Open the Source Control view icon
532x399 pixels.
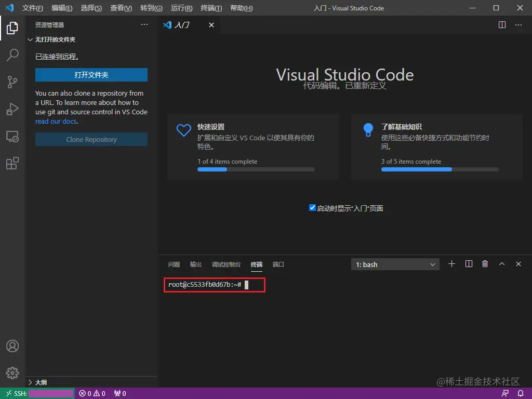click(12, 82)
